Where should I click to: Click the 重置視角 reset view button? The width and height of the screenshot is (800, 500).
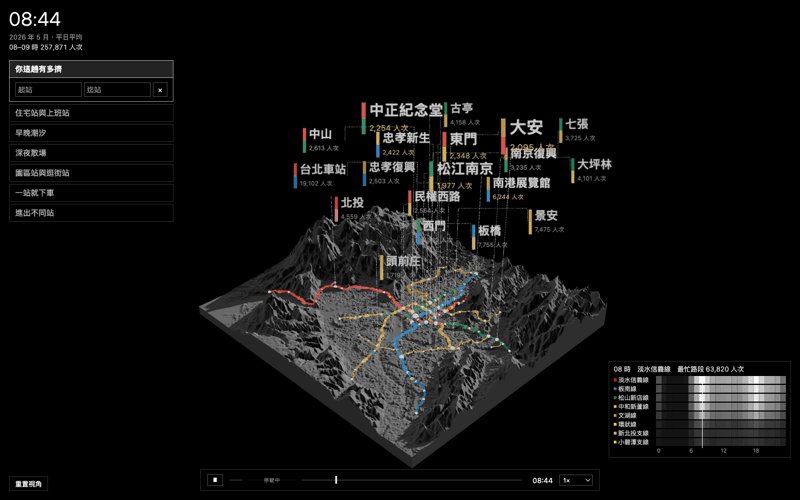(29, 484)
